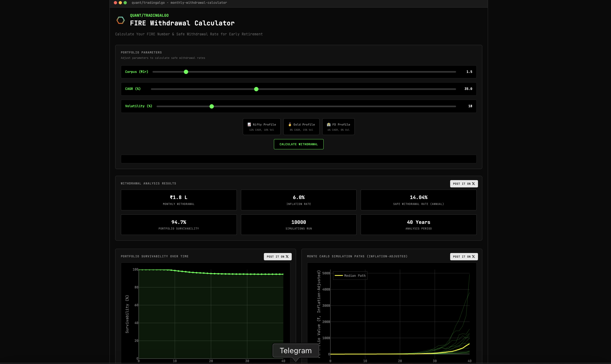Click the QUANT/TRADINGALGO header link
This screenshot has height=364, width=611.
pos(149,15)
